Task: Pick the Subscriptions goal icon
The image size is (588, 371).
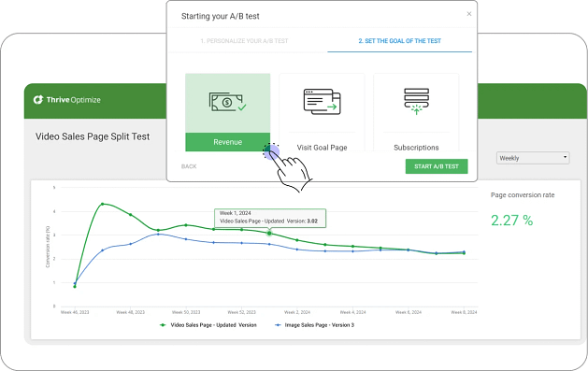Action: (416, 101)
